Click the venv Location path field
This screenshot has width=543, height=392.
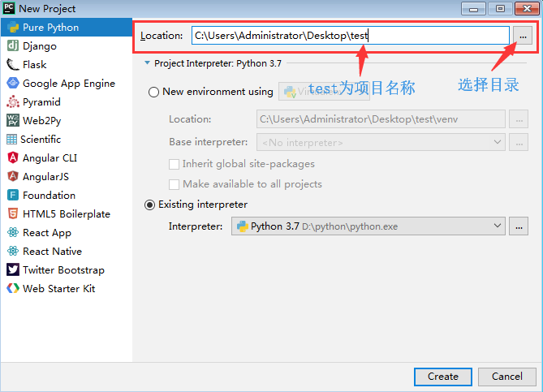point(381,119)
